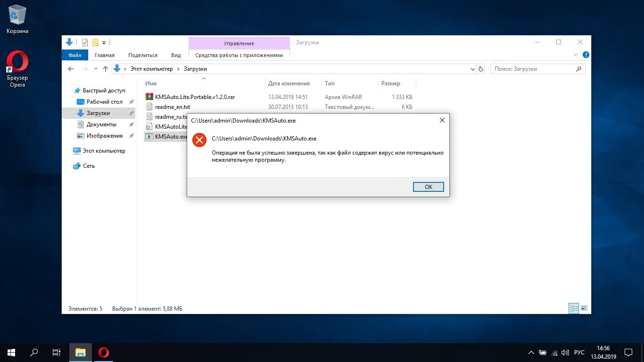Switch to large thumbnails view button
This screenshot has height=362, width=644.
point(584,309)
